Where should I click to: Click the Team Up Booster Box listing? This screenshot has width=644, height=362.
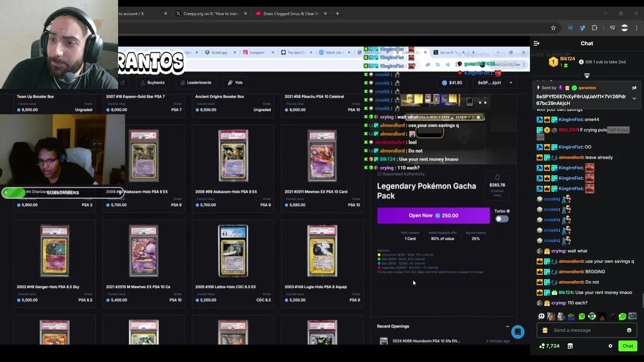54,103
